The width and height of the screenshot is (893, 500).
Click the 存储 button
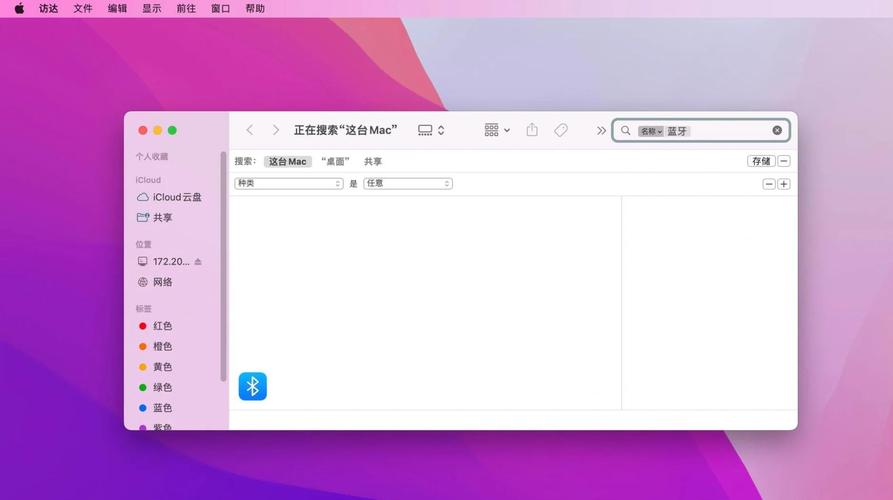click(761, 161)
